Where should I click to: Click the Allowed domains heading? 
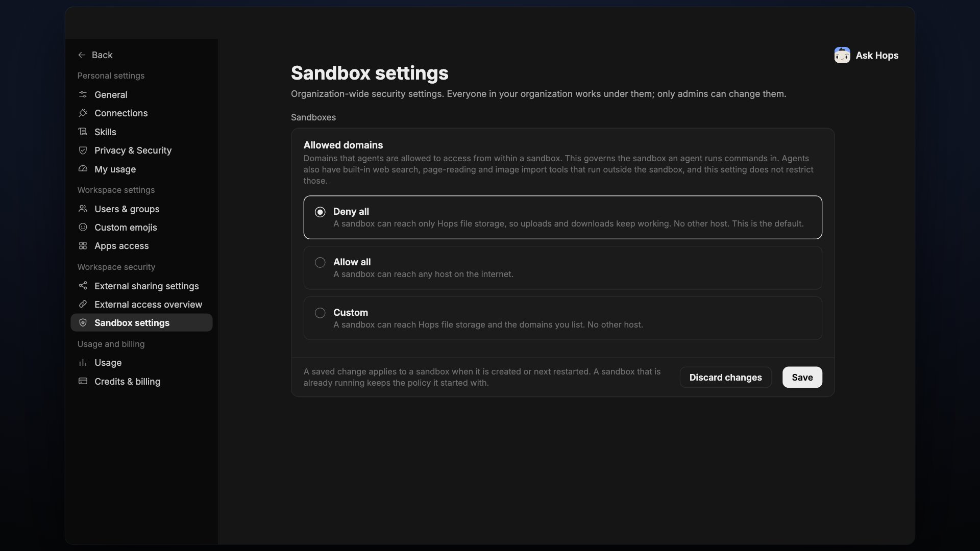coord(343,145)
